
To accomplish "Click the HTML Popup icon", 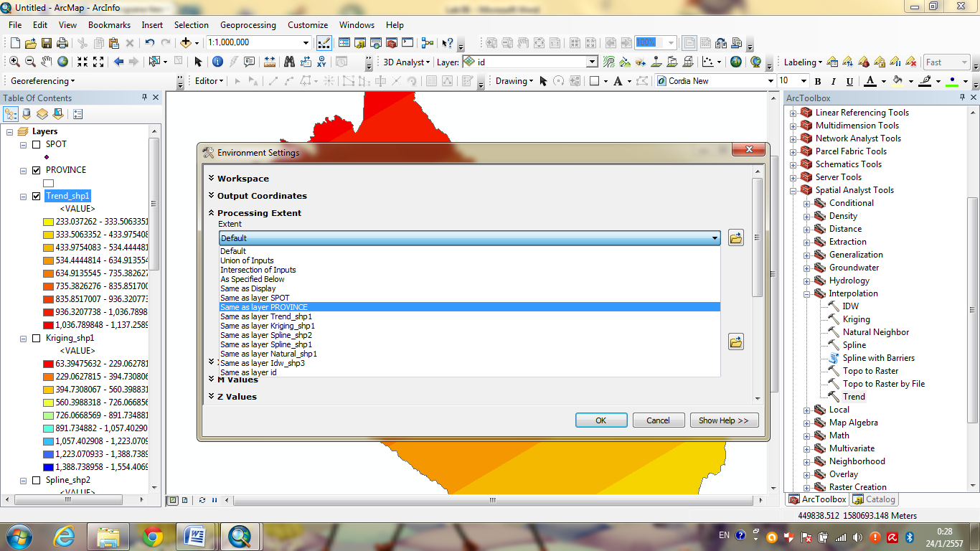I will (x=249, y=62).
